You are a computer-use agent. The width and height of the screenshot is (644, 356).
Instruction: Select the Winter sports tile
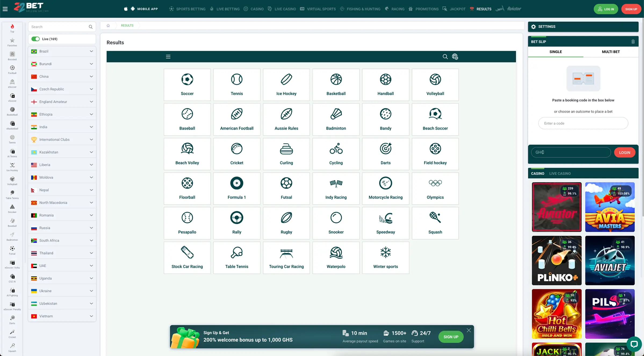point(386,257)
